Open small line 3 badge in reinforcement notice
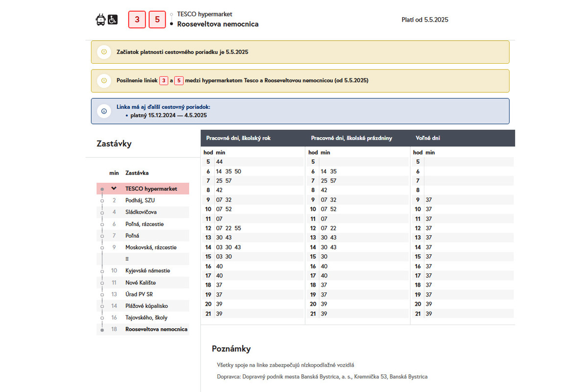Image resolution: width=588 pixels, height=392 pixels. click(164, 80)
